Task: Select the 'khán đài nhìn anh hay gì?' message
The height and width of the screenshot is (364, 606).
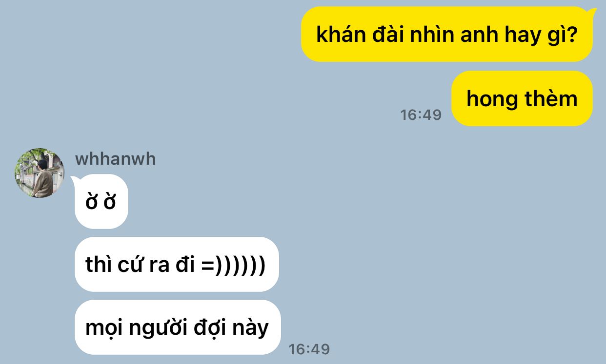Action: coord(447,35)
